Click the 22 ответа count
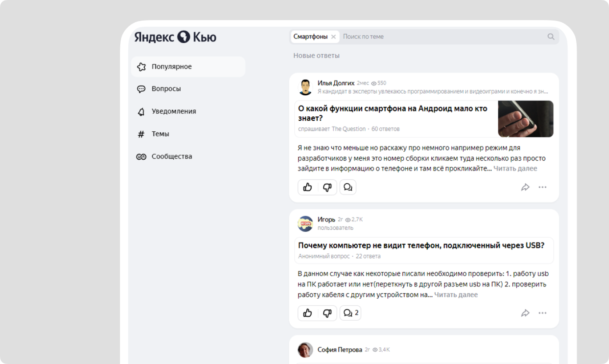The height and width of the screenshot is (364, 609). [368, 256]
